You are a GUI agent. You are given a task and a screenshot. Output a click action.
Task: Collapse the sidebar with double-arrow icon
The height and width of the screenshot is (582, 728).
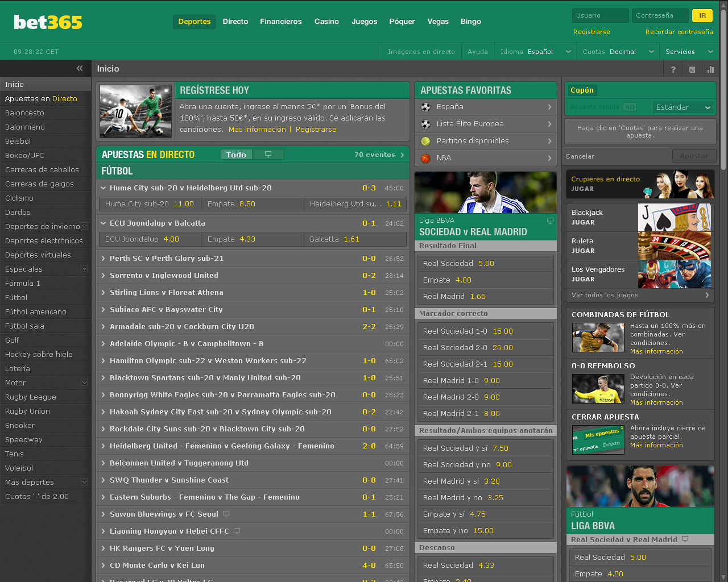coord(80,68)
